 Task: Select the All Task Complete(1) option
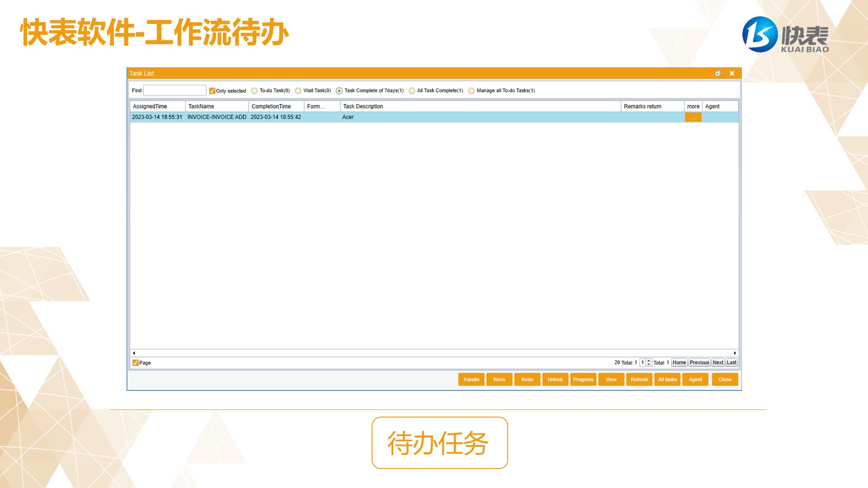tap(412, 91)
